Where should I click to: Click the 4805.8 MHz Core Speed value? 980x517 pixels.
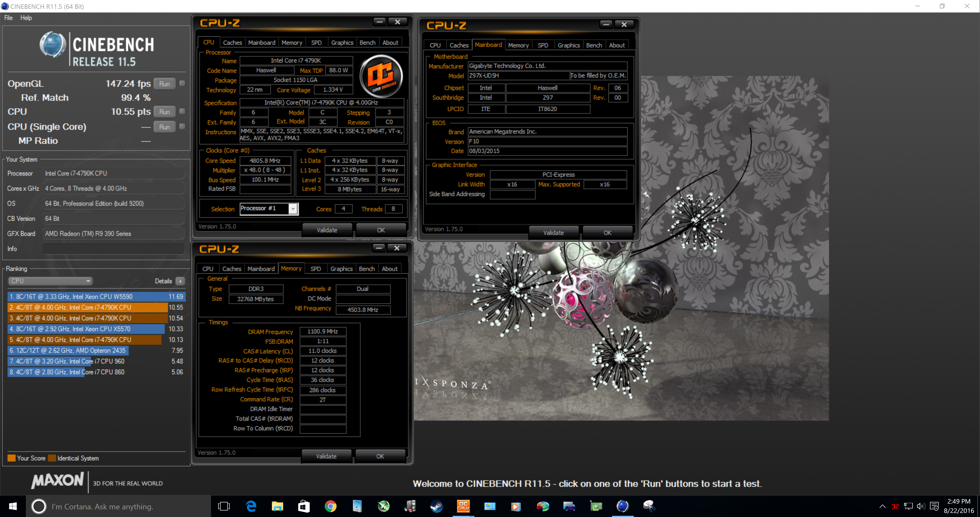(x=265, y=161)
